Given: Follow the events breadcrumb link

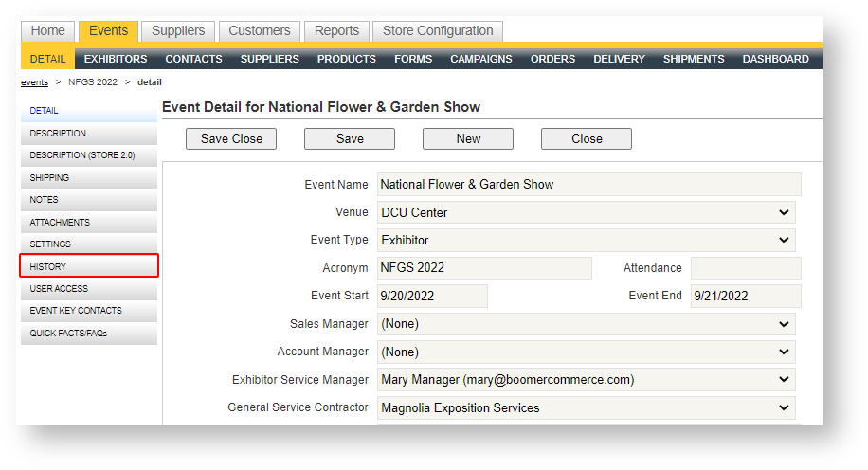Looking at the screenshot, I should click(x=34, y=82).
